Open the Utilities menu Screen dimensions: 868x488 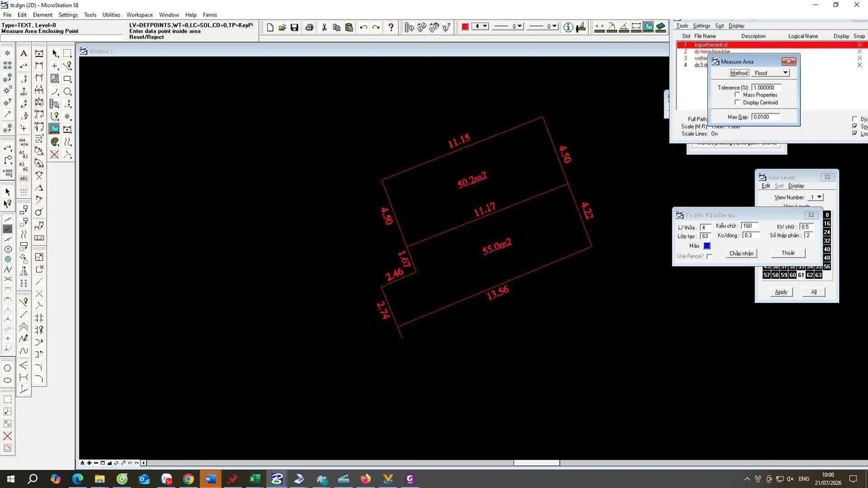click(x=111, y=14)
